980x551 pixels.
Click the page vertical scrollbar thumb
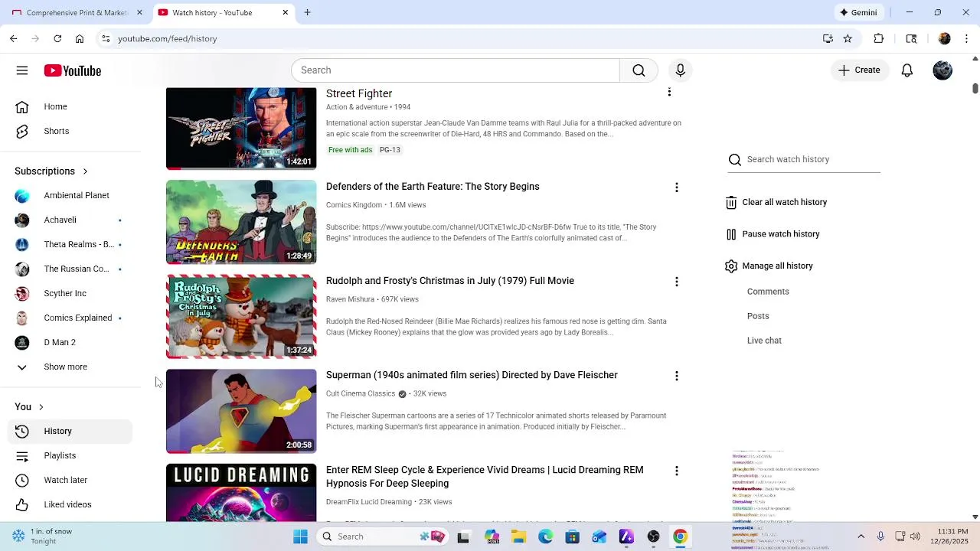click(975, 89)
